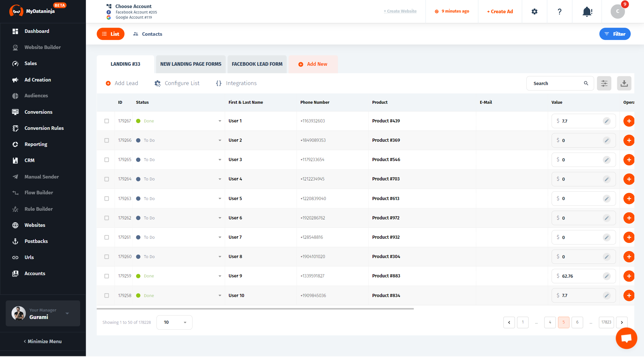Switch to Facebook Lead Form tab
644x357 pixels.
tap(257, 64)
